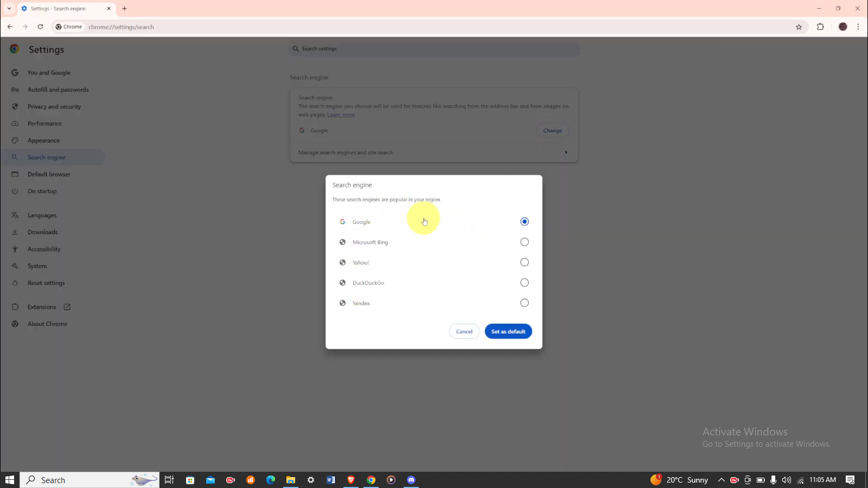The image size is (868, 488).
Task: Open File Explorer from taskbar
Action: tap(291, 480)
